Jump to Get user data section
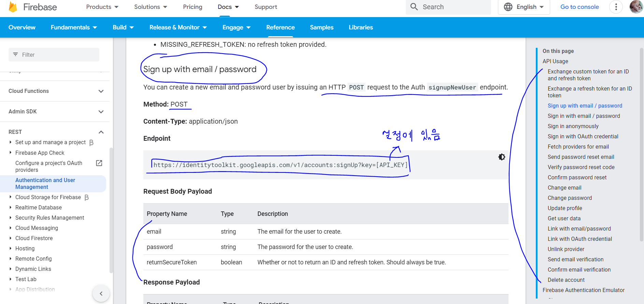This screenshot has height=304, width=644. (564, 218)
